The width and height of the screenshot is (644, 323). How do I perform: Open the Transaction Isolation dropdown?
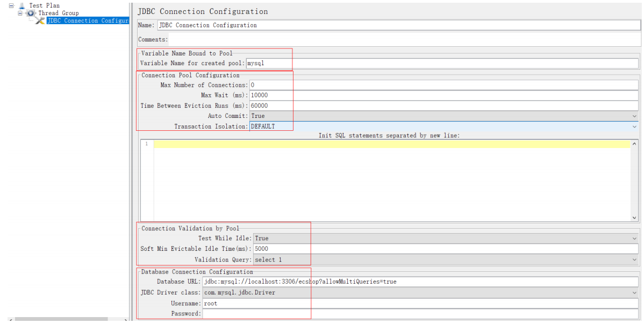pos(444,127)
